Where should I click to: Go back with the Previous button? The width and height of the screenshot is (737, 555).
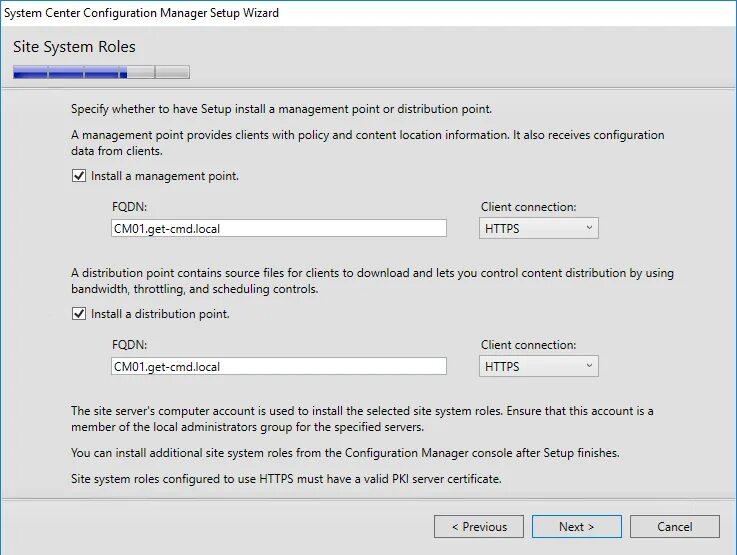click(479, 527)
